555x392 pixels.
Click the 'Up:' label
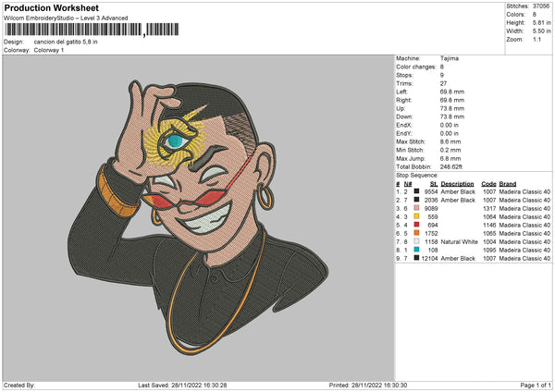[x=401, y=108]
